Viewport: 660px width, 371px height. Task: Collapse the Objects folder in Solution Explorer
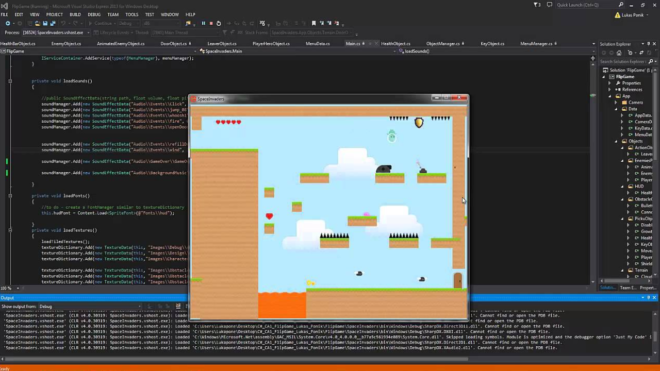coord(616,141)
